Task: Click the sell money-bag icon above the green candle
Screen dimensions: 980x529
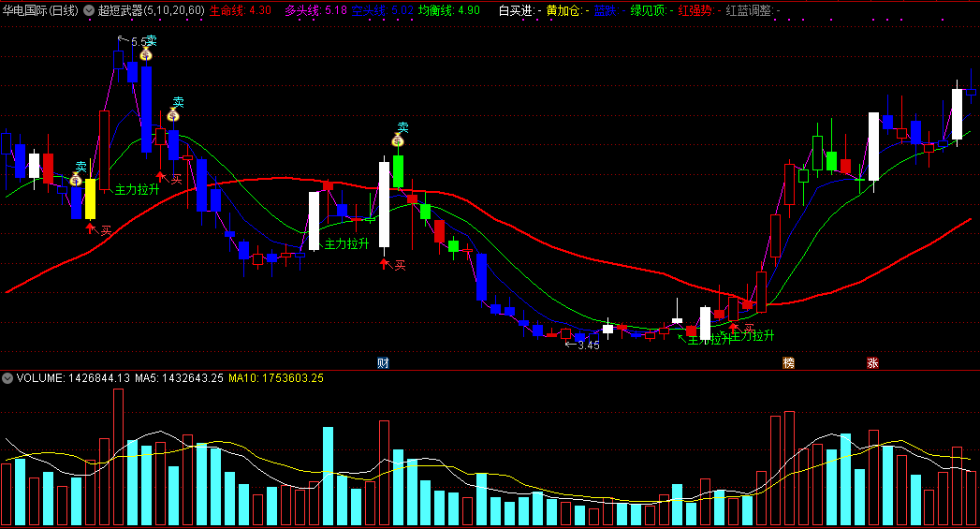Action: pos(398,140)
